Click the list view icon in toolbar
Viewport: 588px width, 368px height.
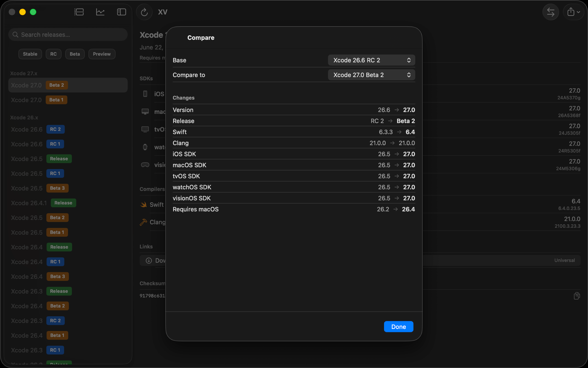tap(79, 12)
